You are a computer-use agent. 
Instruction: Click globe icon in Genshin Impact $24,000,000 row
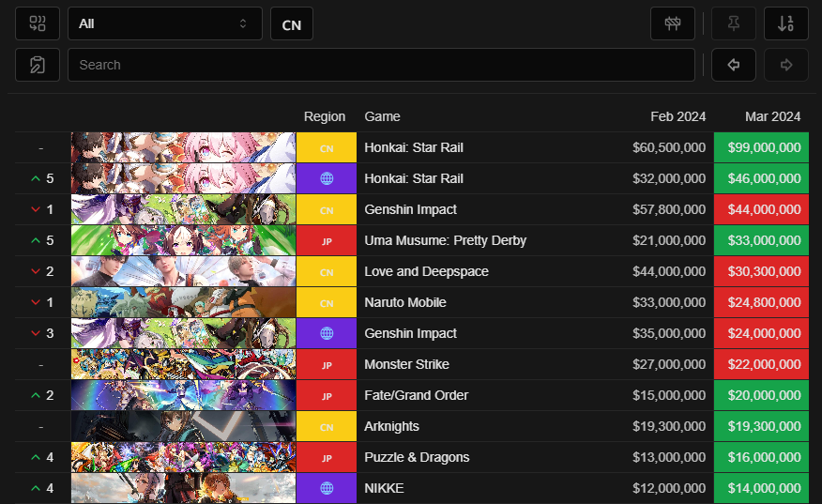click(x=327, y=333)
